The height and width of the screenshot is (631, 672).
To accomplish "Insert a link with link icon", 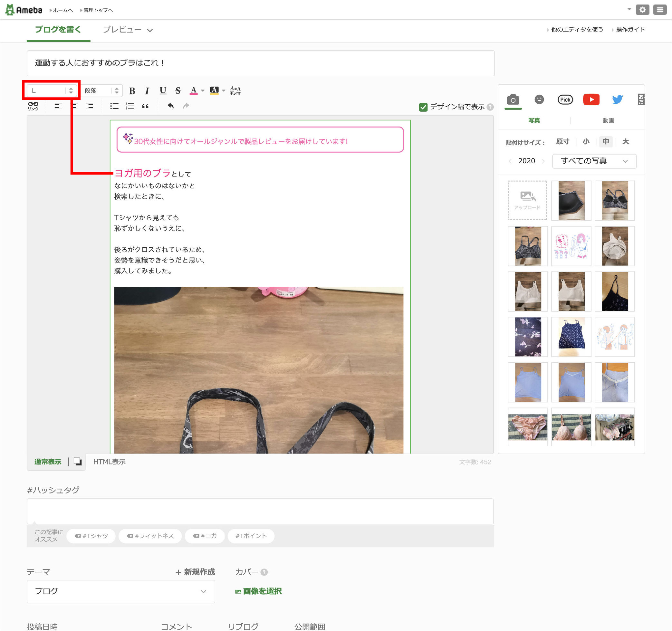I will tap(33, 106).
